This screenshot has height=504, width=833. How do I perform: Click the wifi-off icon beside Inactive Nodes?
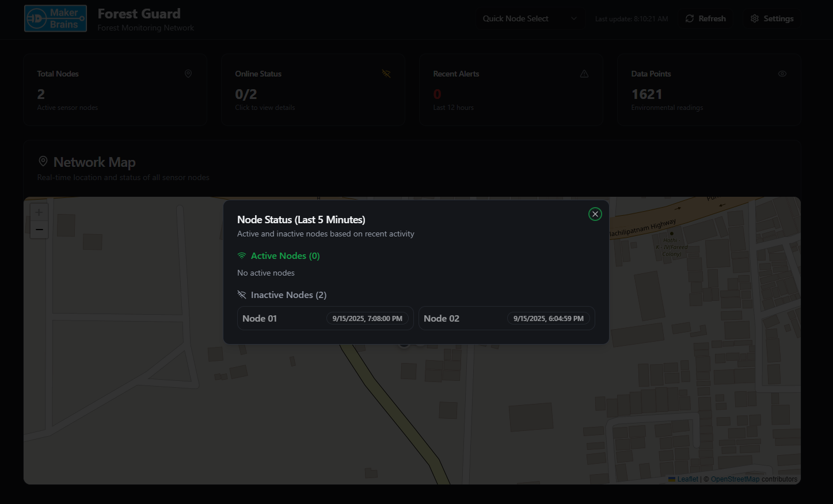click(x=242, y=295)
